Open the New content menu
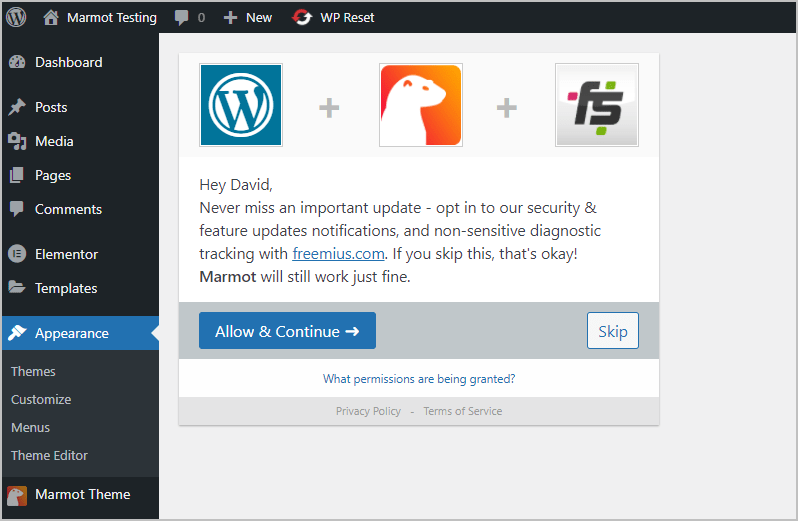Viewport: 798px width, 521px height. point(248,17)
